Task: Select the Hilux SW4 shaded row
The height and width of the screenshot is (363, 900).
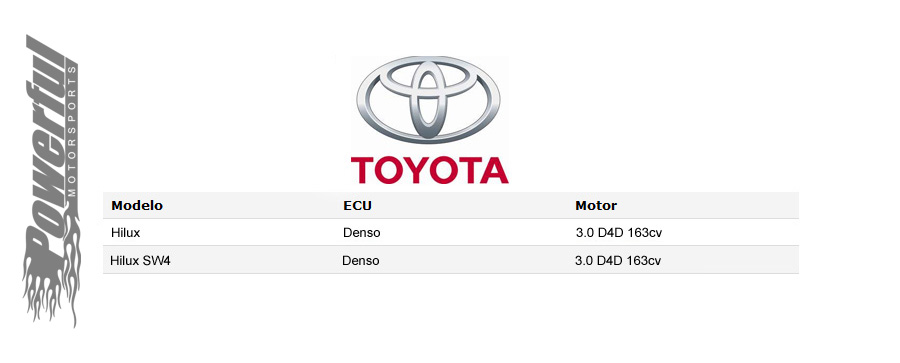Action: pos(451,260)
